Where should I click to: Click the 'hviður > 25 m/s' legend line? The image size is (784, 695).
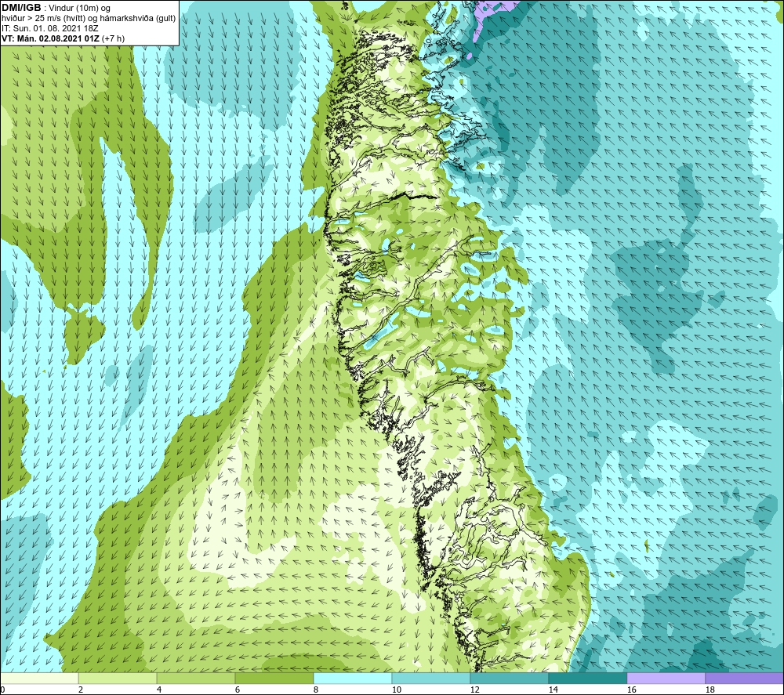(x=89, y=19)
